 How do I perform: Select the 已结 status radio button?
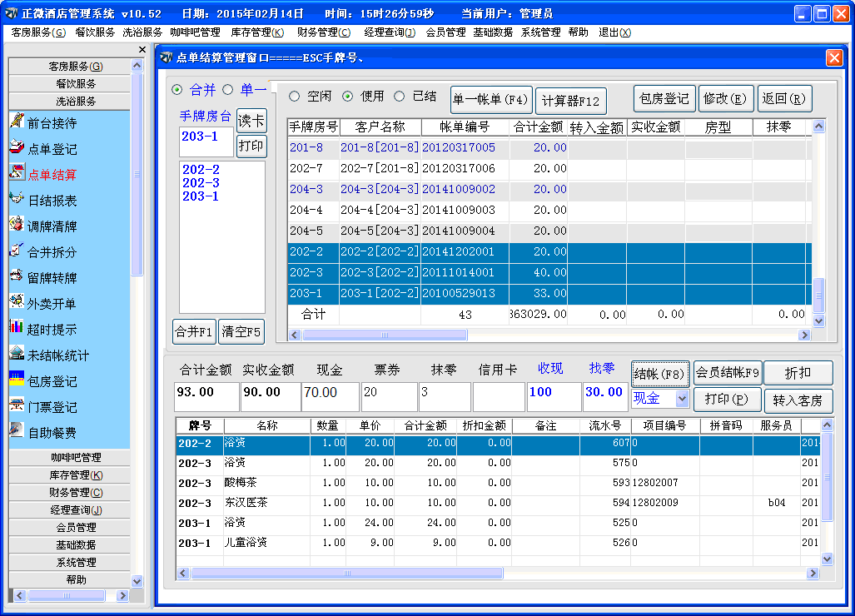[x=400, y=97]
